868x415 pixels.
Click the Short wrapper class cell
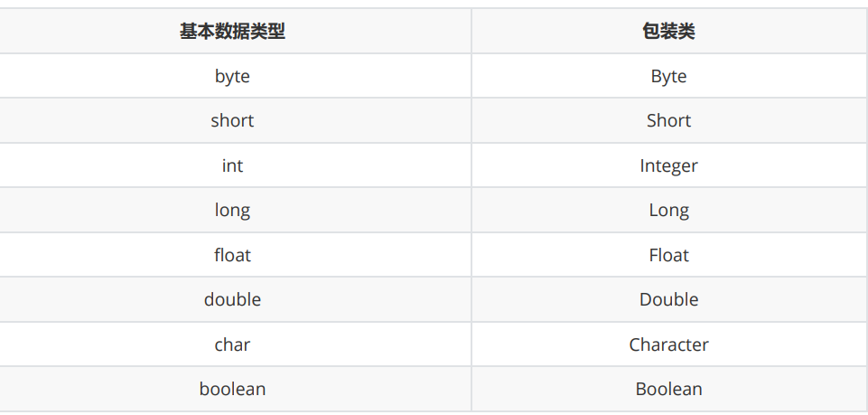pos(669,121)
